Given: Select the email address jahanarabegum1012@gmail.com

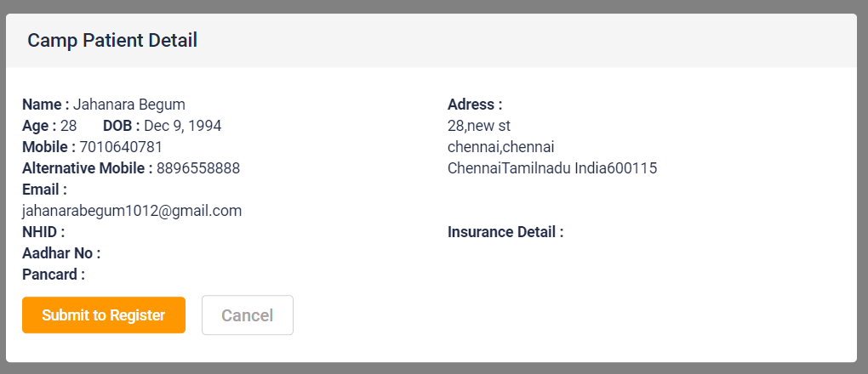Looking at the screenshot, I should (132, 211).
